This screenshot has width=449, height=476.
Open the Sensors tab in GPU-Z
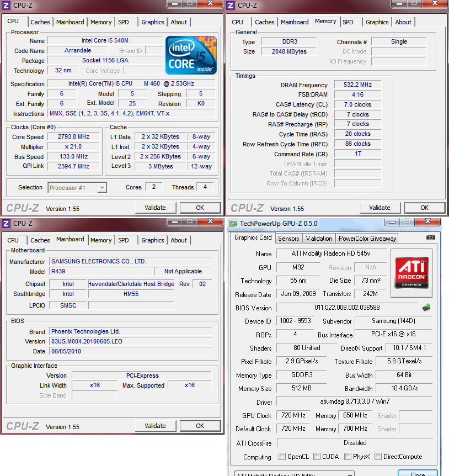(288, 239)
